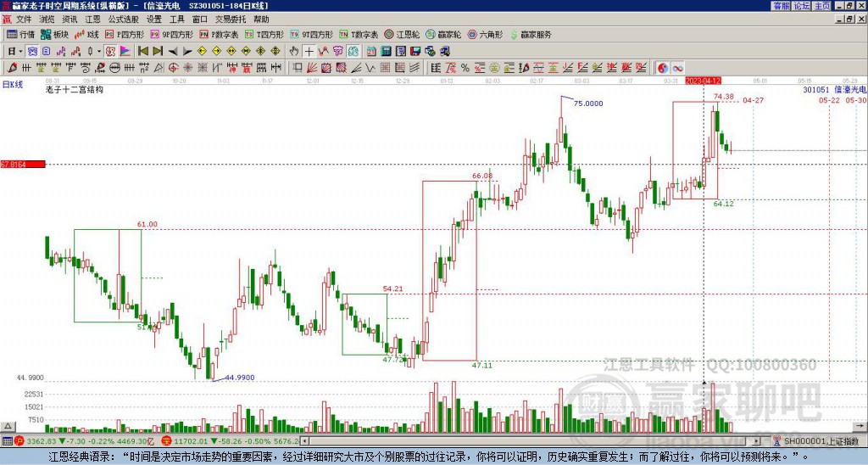This screenshot has height=465, width=868.
Task: Open the P数字表 number table
Action: click(219, 34)
